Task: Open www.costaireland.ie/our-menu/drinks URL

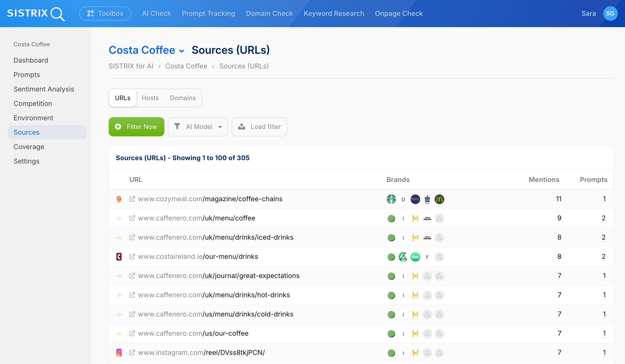Action: coord(198,256)
